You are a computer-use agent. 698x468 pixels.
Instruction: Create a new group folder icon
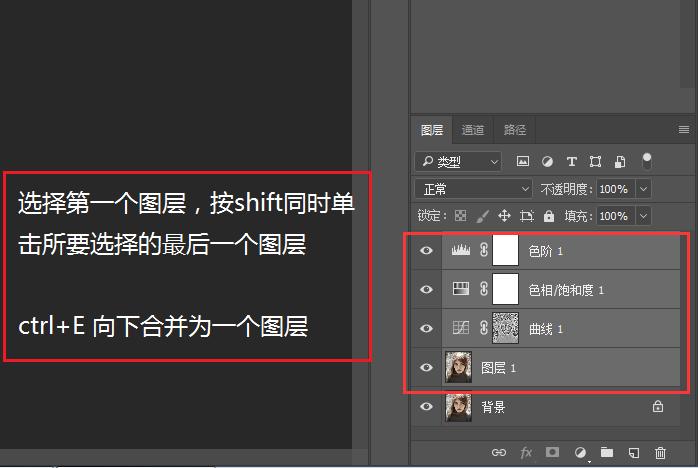(x=607, y=452)
